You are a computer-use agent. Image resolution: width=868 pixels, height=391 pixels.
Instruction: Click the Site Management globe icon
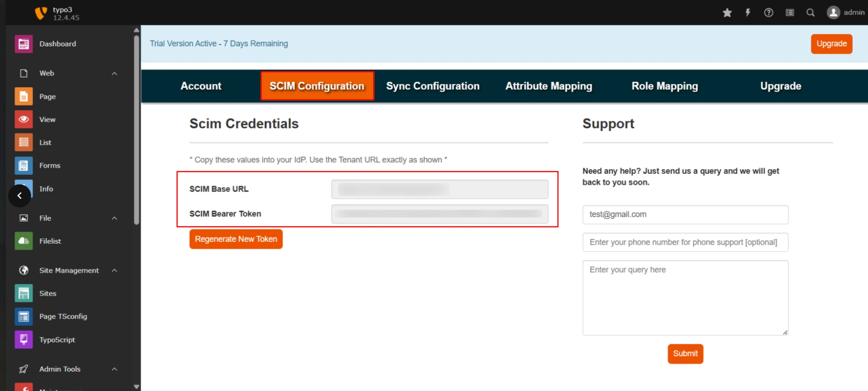(23, 270)
